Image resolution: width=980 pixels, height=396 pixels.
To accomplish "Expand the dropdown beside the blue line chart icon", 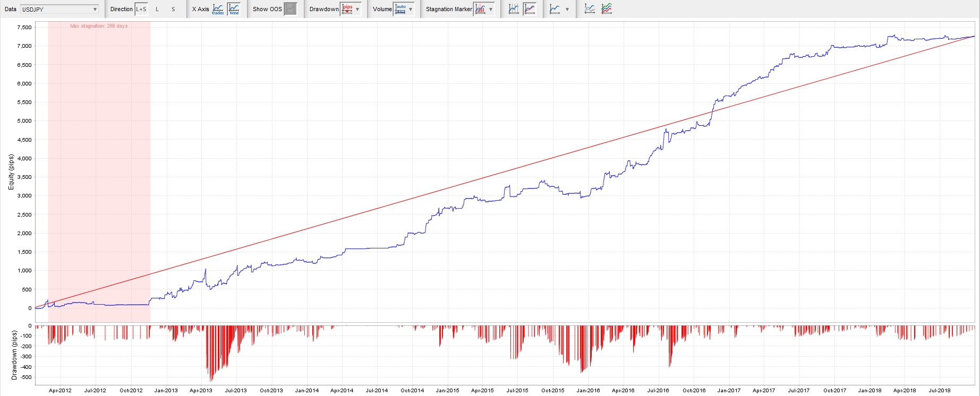I will (567, 9).
